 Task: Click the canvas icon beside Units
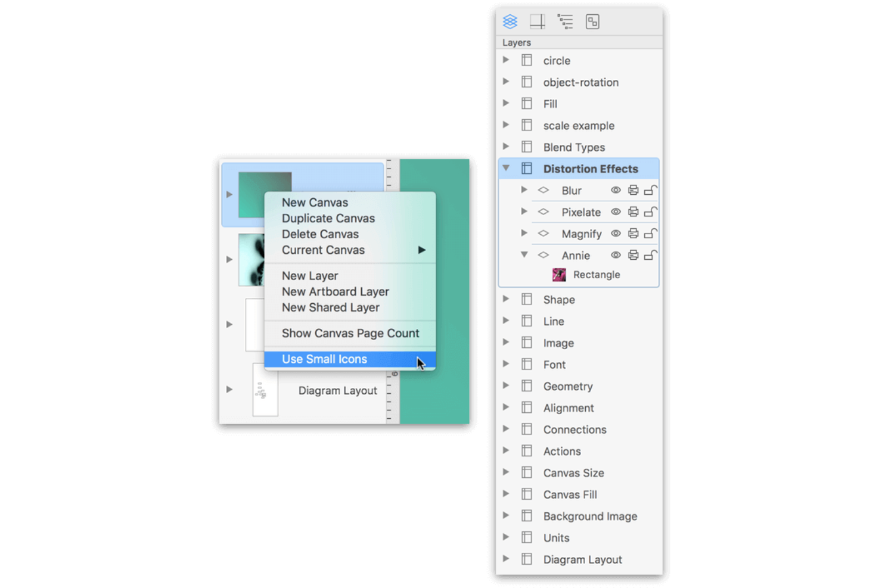tap(527, 537)
